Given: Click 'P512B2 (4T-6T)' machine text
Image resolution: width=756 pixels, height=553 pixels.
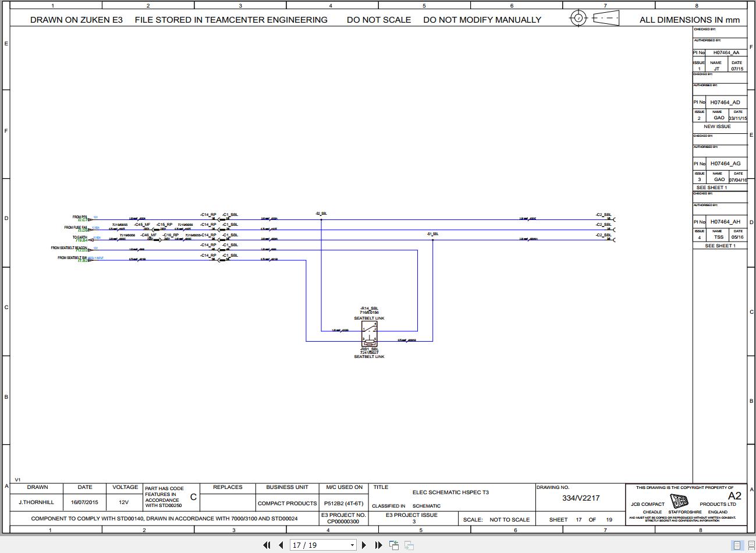Looking at the screenshot, I should (x=343, y=503).
